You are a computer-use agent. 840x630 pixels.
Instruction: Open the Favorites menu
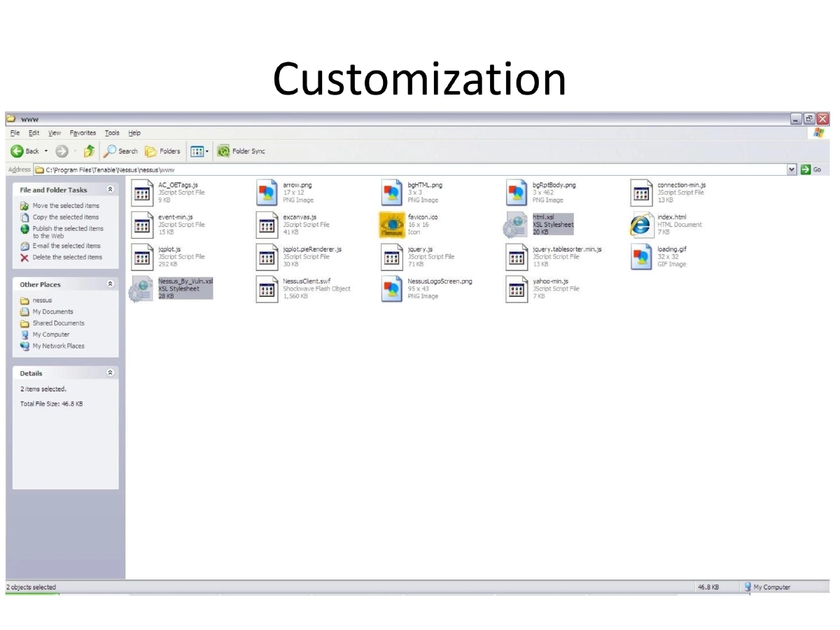click(x=83, y=133)
